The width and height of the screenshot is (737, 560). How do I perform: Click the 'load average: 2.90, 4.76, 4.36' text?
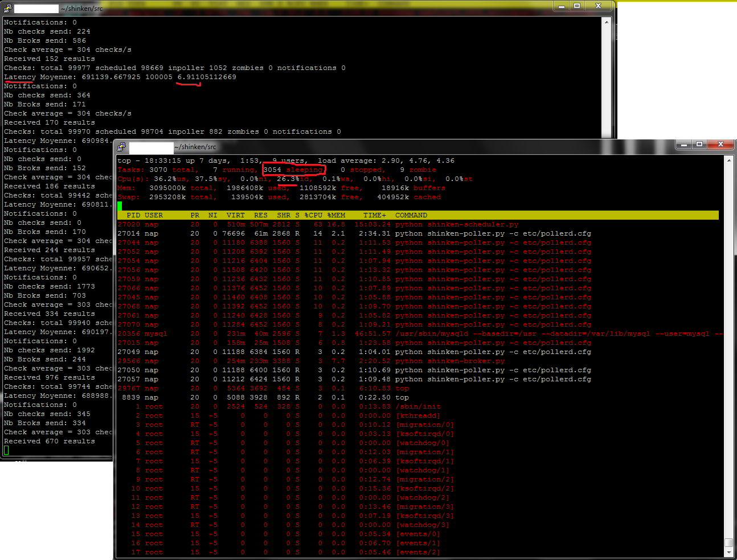(386, 160)
